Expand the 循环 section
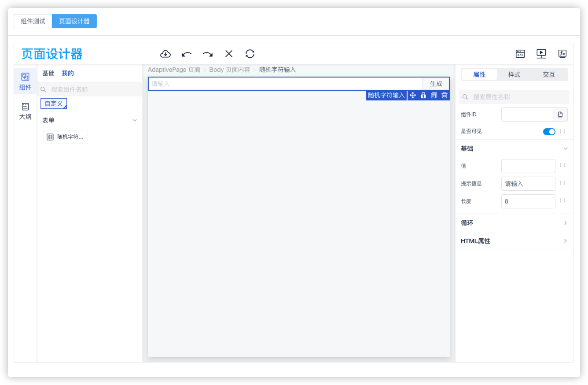The image size is (588, 385). (x=566, y=223)
